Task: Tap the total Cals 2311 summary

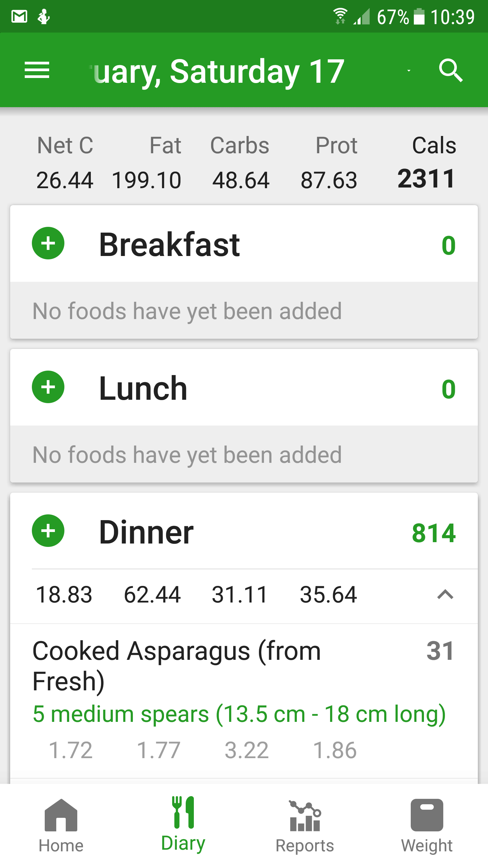Action: [427, 179]
